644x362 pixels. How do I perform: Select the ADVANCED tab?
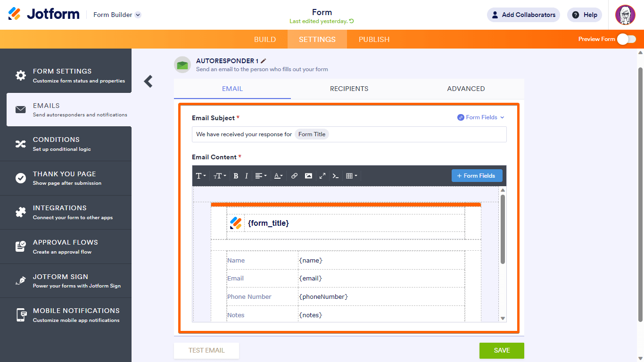(x=466, y=89)
